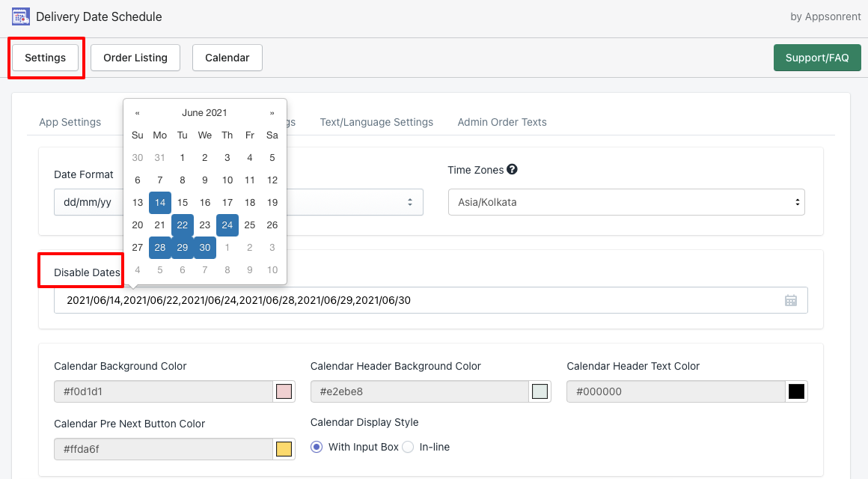Image resolution: width=868 pixels, height=479 pixels.
Task: Click the Disable Dates input field
Action: click(431, 300)
